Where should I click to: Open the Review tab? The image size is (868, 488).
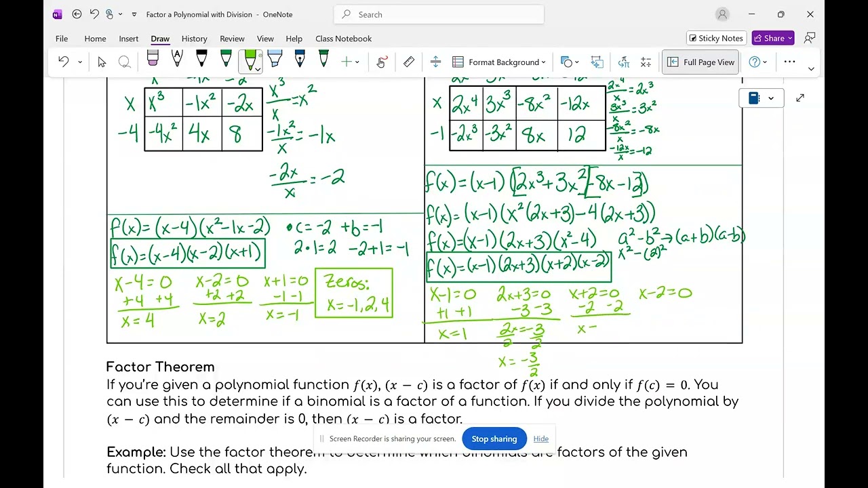[x=232, y=39]
